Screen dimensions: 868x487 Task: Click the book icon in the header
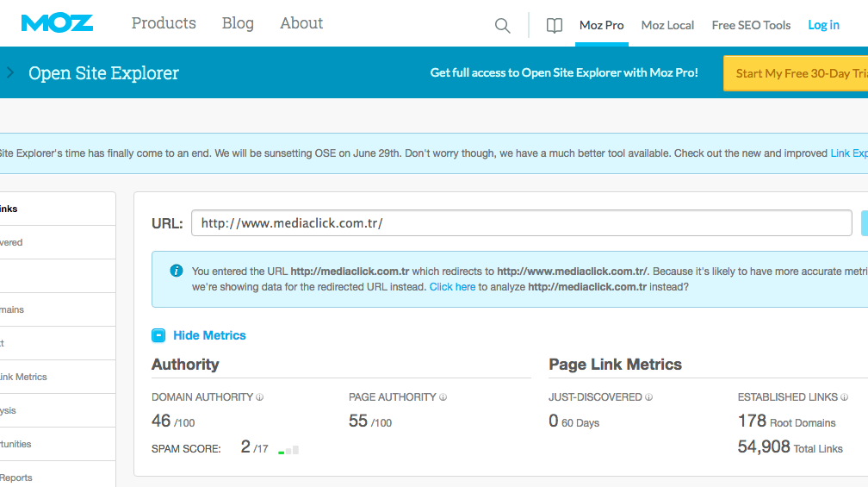tap(555, 26)
